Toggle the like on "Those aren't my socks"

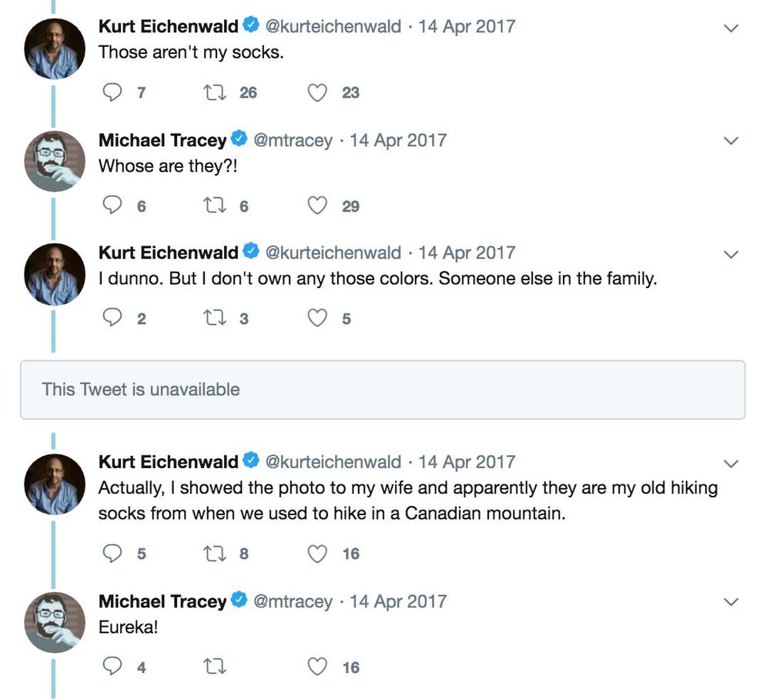tap(316, 92)
